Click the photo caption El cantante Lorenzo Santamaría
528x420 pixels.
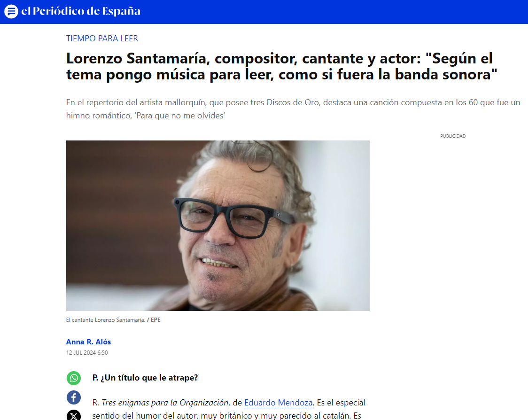(105, 320)
